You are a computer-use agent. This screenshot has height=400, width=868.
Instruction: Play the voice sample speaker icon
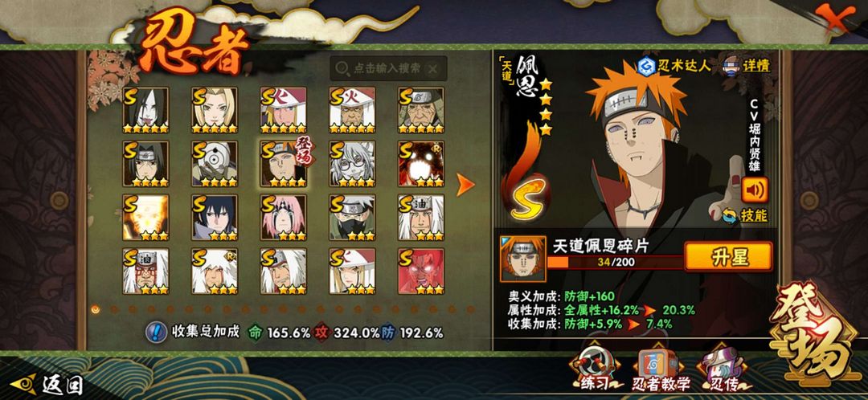pyautogui.click(x=755, y=190)
